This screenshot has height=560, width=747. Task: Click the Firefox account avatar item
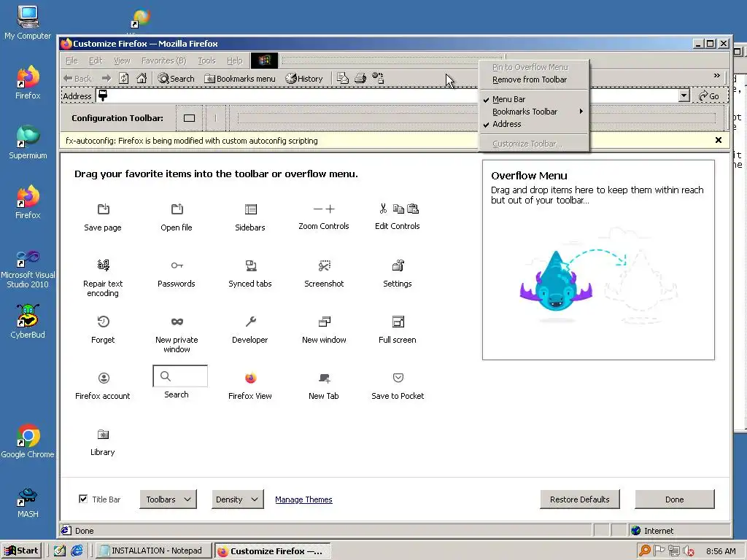[x=103, y=386]
